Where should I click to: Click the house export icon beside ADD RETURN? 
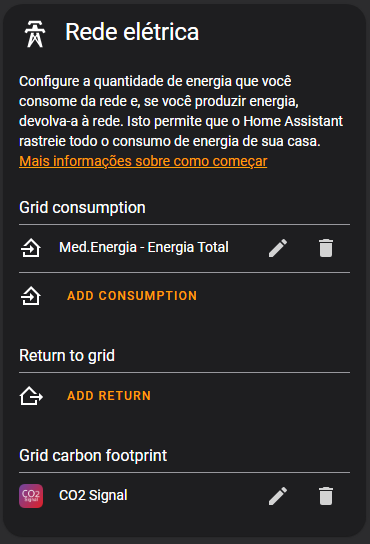point(31,396)
